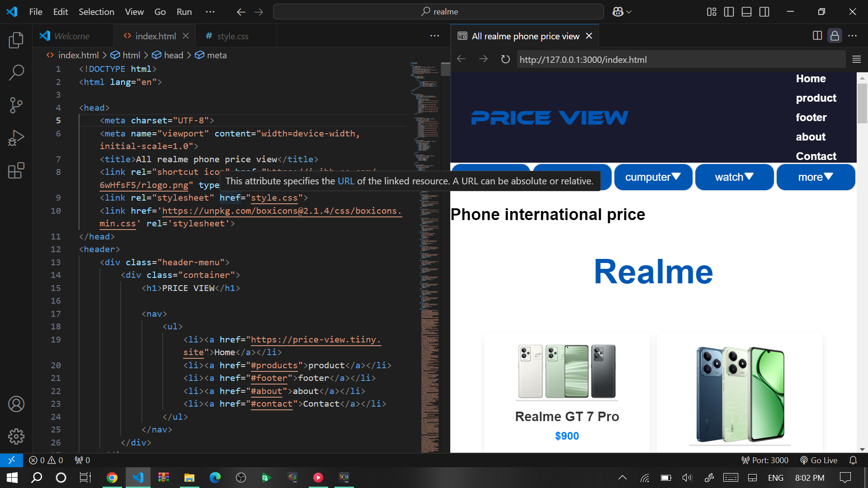The width and height of the screenshot is (868, 488).
Task: Toggle Secondary Side Bar visibility
Action: point(764,12)
